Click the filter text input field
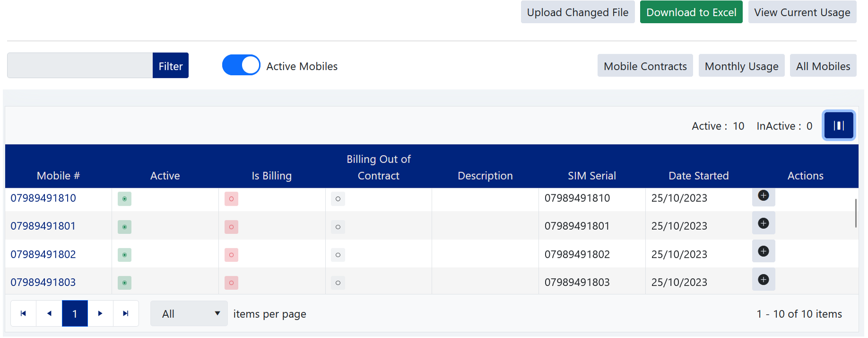Image resolution: width=868 pixels, height=338 pixels. point(80,66)
